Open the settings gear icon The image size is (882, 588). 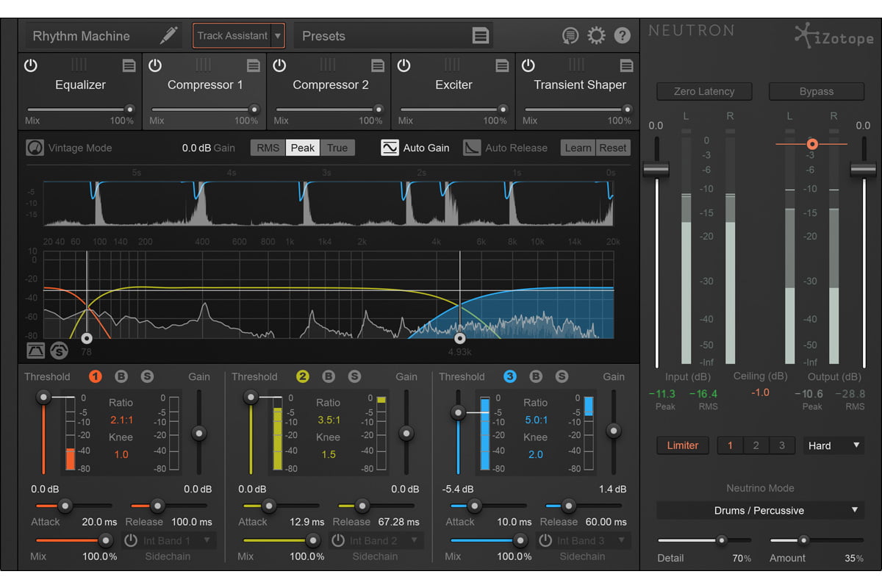click(596, 35)
